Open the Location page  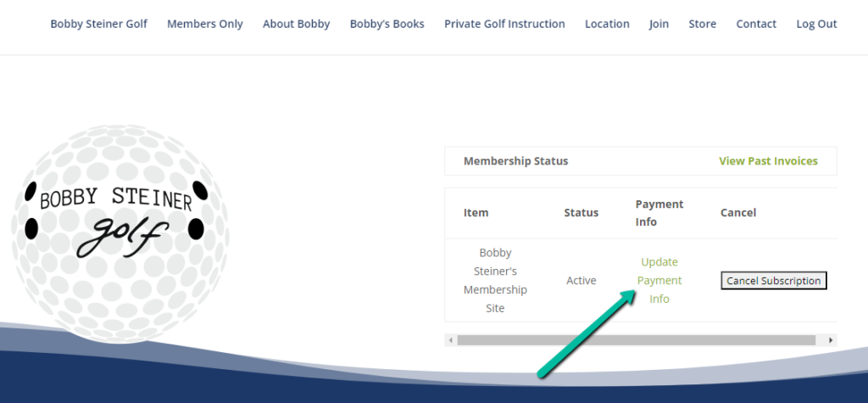pos(607,24)
